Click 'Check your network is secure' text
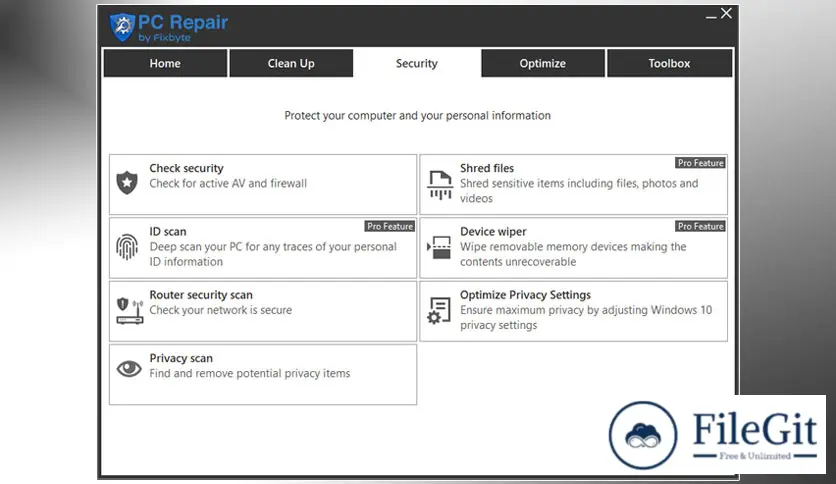836x484 pixels. coord(221,310)
